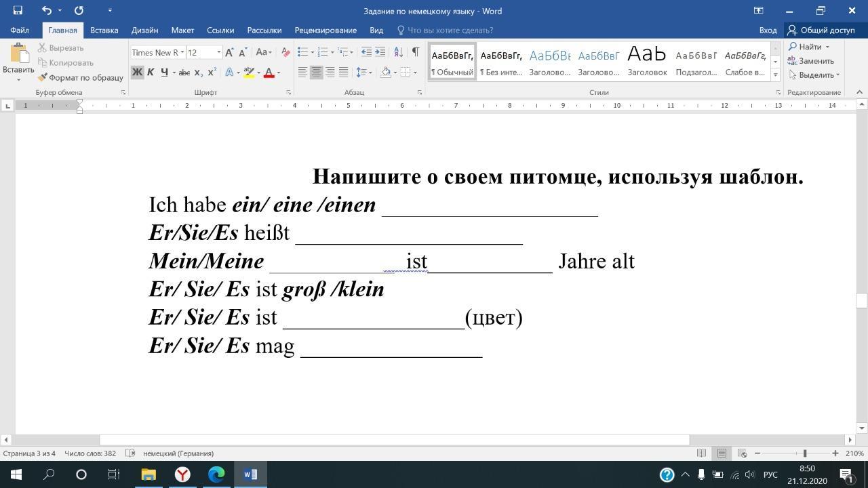This screenshot has height=488, width=868.
Task: Toggle strikethrough formatting (abc)
Action: tap(184, 73)
